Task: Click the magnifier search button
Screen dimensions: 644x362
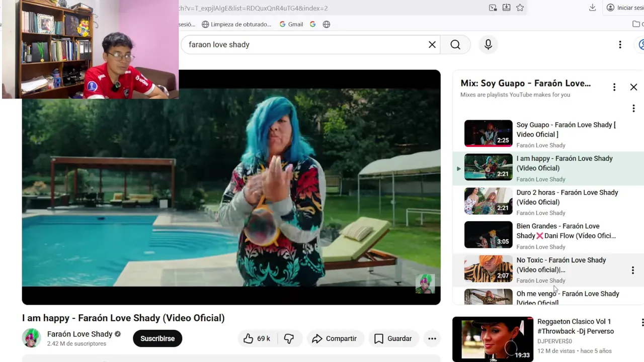Action: (455, 45)
